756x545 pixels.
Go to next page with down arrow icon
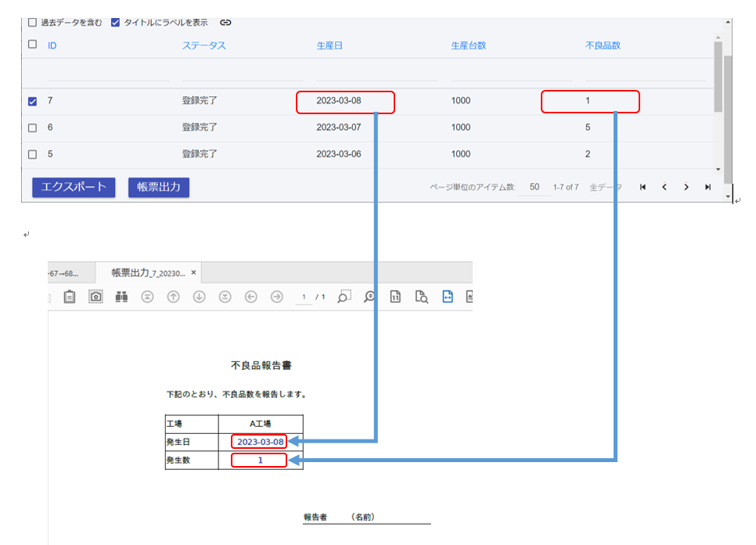tap(200, 297)
